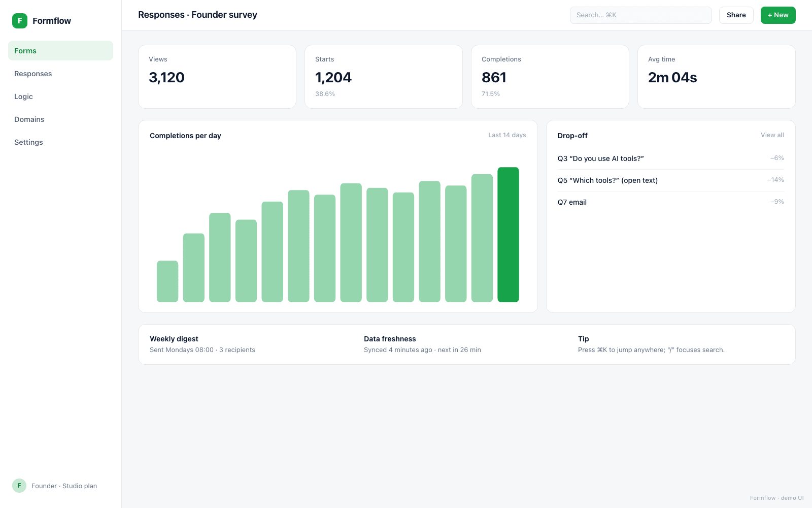Click the Last 14 days label

point(507,135)
